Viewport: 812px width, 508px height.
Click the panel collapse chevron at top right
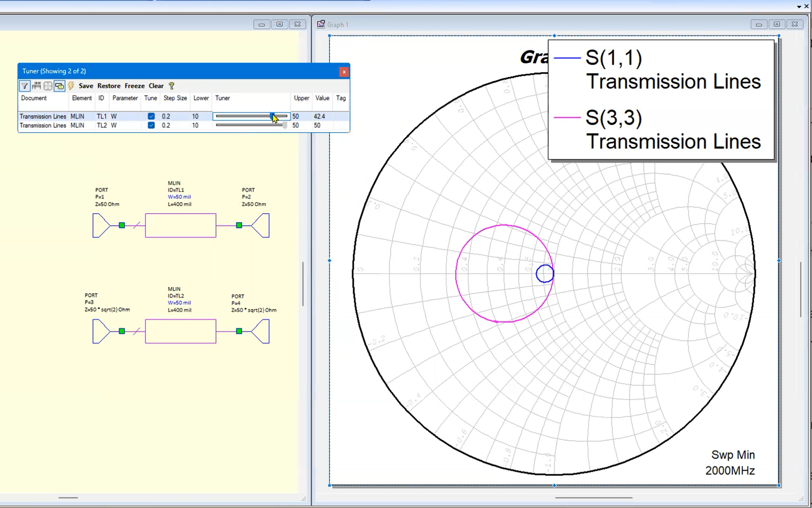798,6
